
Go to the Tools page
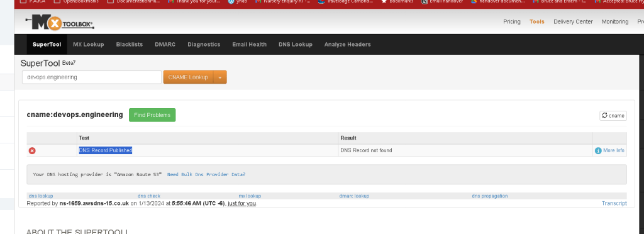pyautogui.click(x=537, y=22)
